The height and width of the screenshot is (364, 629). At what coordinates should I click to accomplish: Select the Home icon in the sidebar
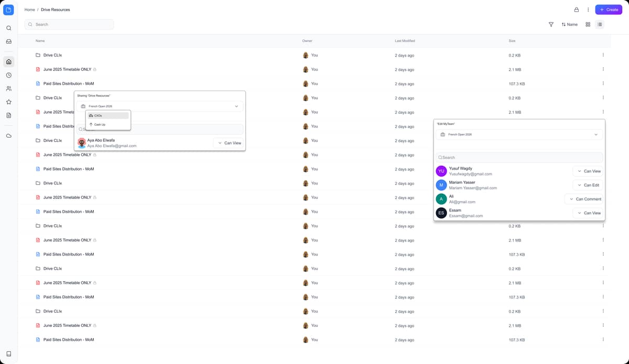tap(8, 61)
